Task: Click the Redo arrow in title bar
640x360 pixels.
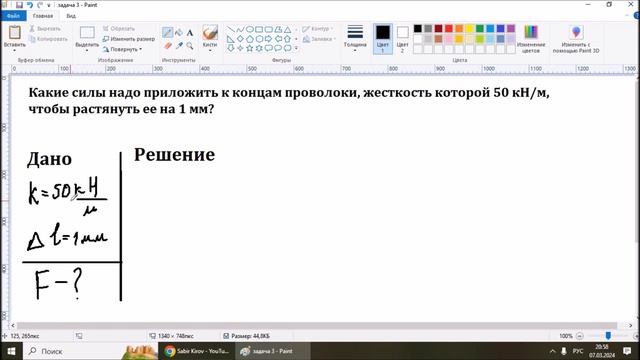Action: point(40,5)
